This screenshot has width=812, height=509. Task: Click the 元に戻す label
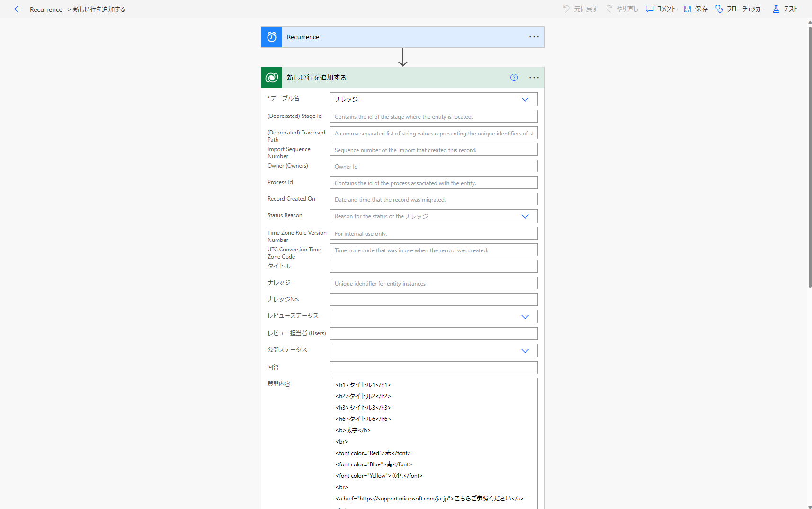pyautogui.click(x=586, y=9)
